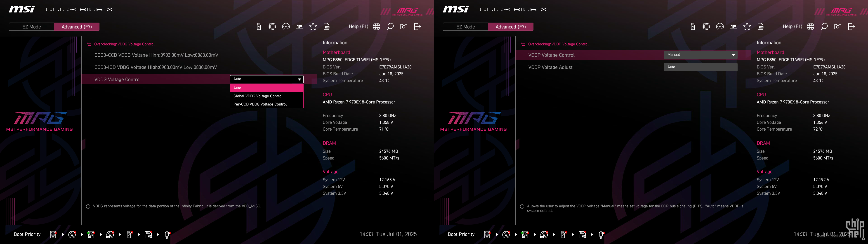Click exit icon in left BIOS window
The height and width of the screenshot is (244, 868).
tap(417, 27)
